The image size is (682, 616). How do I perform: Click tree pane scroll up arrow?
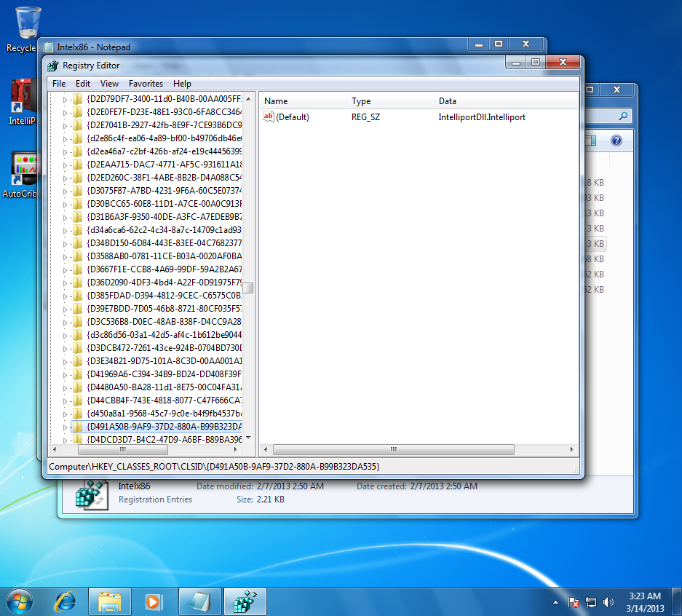pyautogui.click(x=248, y=99)
